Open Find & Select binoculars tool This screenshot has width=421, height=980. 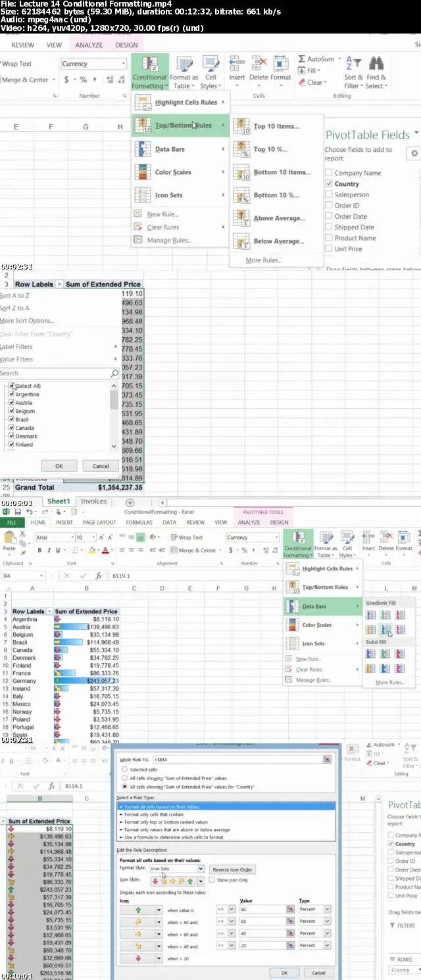[377, 73]
